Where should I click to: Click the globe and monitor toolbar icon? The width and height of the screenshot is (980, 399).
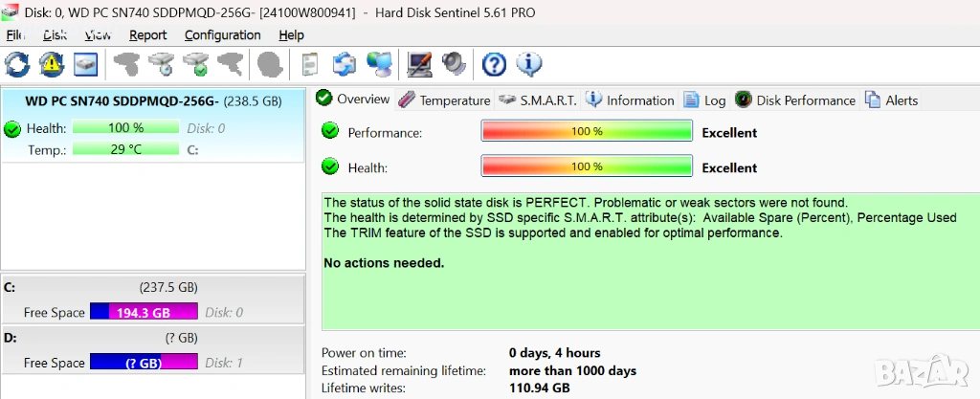[x=380, y=64]
